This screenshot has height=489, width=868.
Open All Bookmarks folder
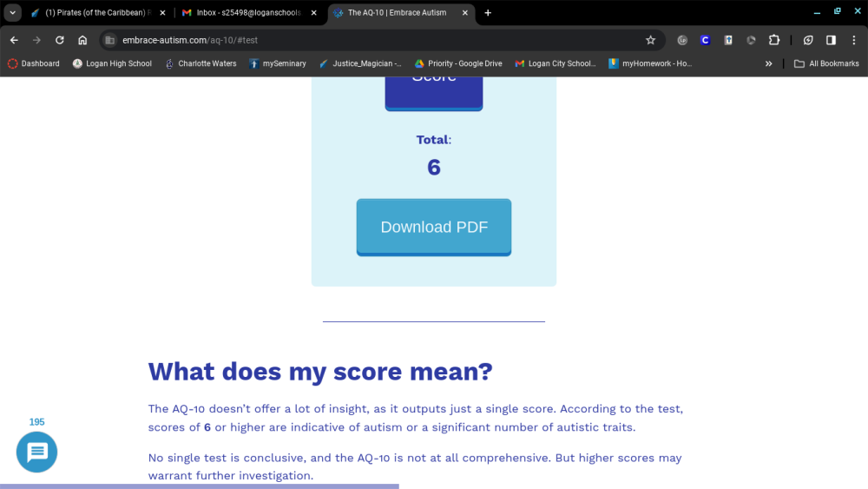pyautogui.click(x=826, y=63)
